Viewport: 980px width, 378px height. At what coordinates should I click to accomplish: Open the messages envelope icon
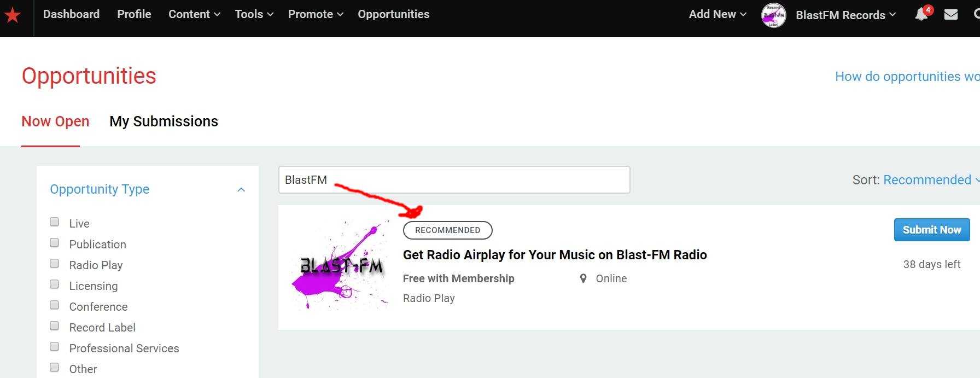951,15
